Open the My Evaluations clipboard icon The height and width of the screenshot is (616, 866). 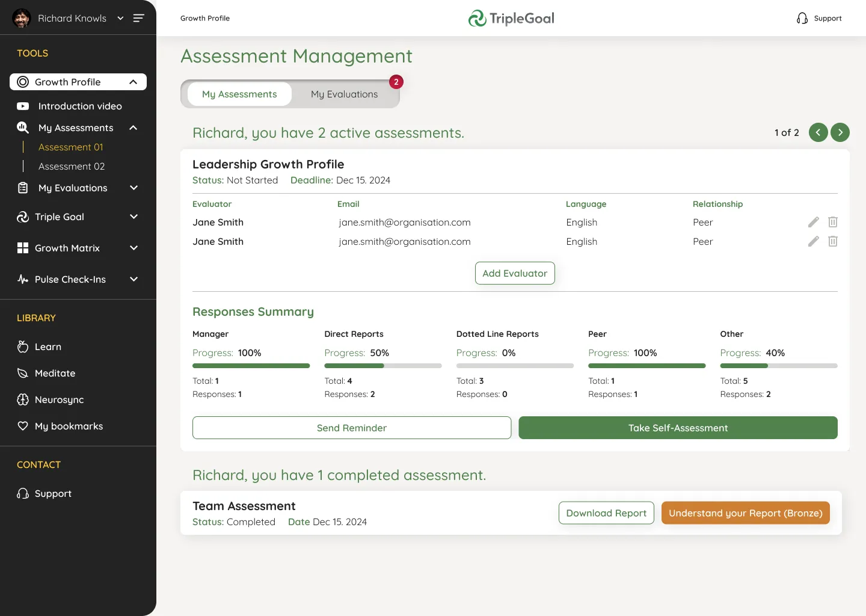(22, 188)
